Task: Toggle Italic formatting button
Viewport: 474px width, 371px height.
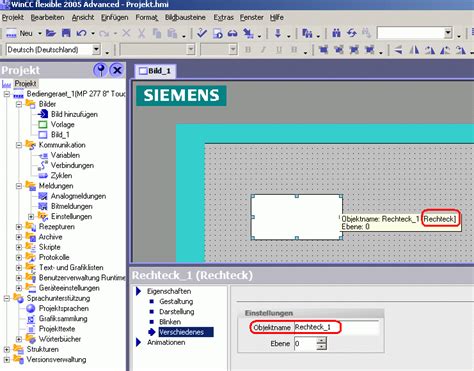Action: (263, 50)
